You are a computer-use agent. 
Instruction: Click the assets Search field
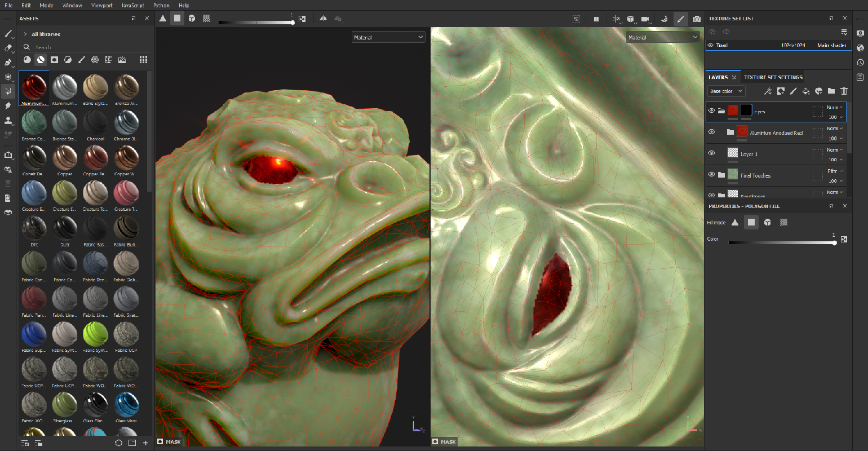[x=85, y=47]
